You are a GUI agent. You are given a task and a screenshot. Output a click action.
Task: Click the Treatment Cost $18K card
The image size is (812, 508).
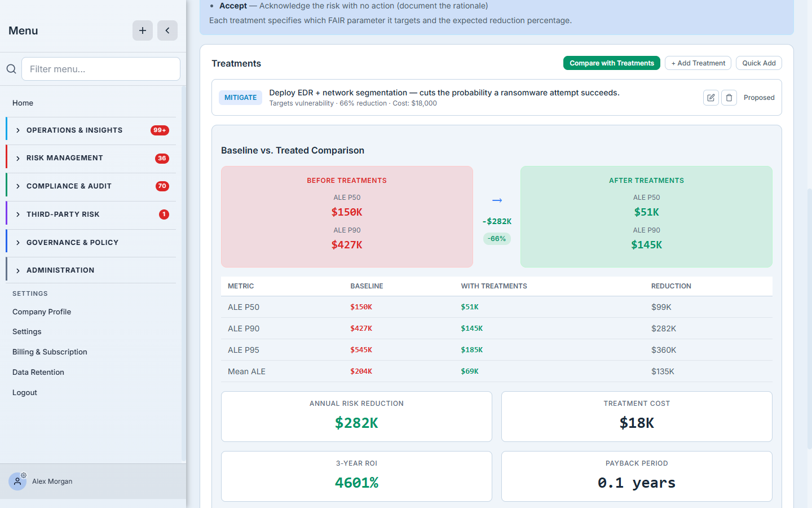point(637,417)
